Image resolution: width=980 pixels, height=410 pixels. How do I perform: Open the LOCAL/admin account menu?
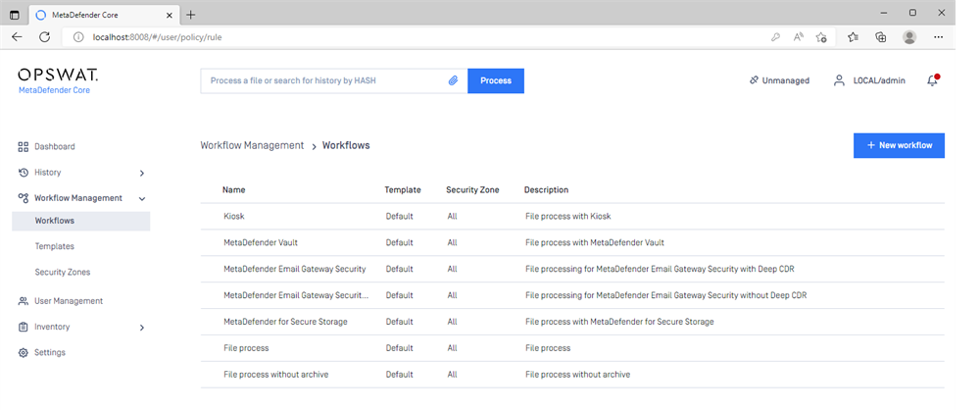click(879, 80)
